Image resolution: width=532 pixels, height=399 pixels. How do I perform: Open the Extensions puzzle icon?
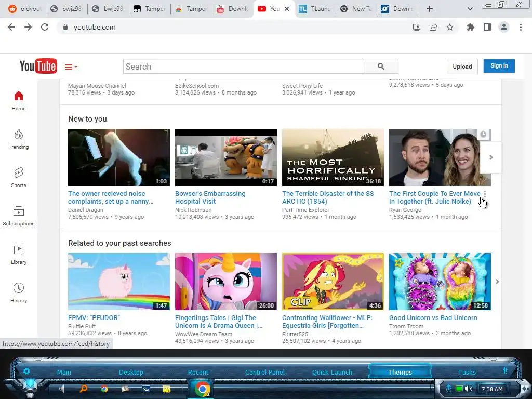470,27
